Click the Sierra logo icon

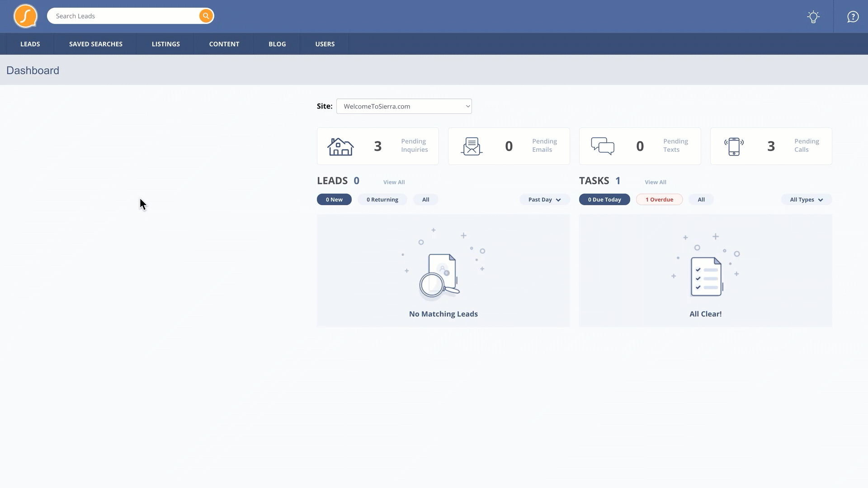25,16
